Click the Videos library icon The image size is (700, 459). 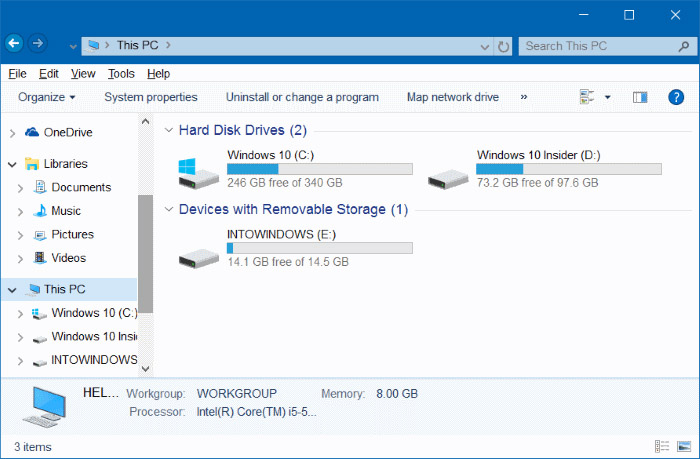pyautogui.click(x=40, y=258)
